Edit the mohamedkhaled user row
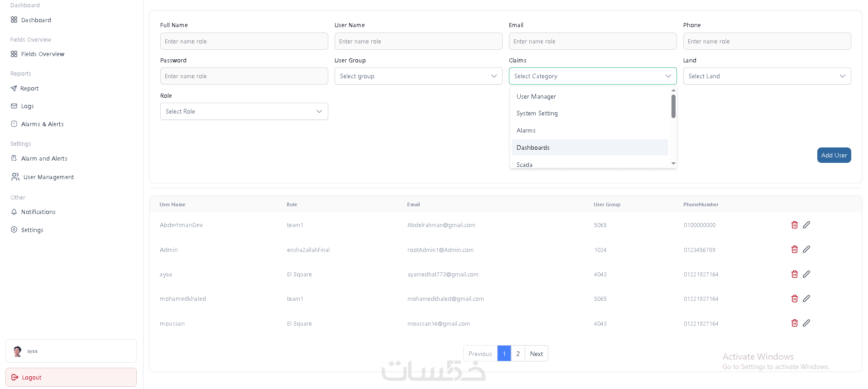868x389 pixels. (806, 299)
